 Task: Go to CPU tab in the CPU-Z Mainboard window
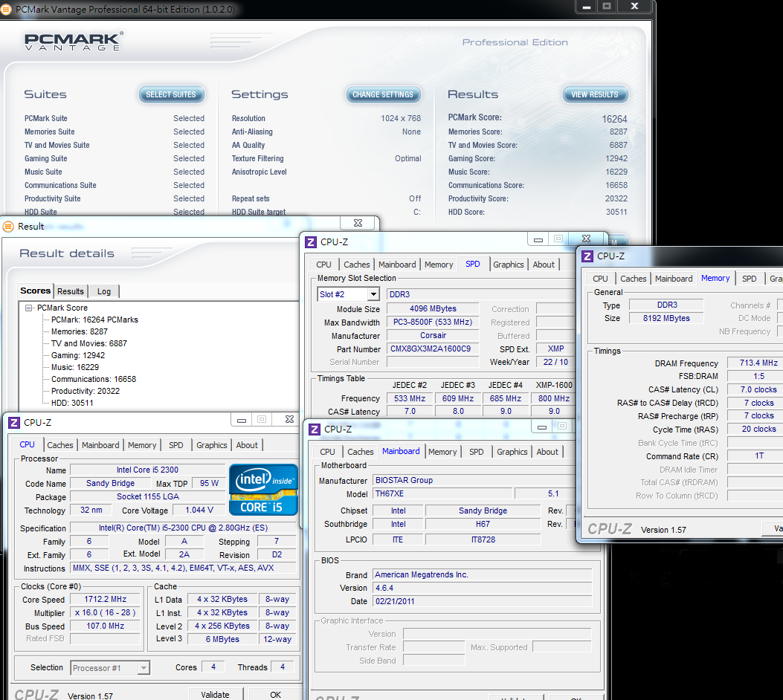click(328, 452)
